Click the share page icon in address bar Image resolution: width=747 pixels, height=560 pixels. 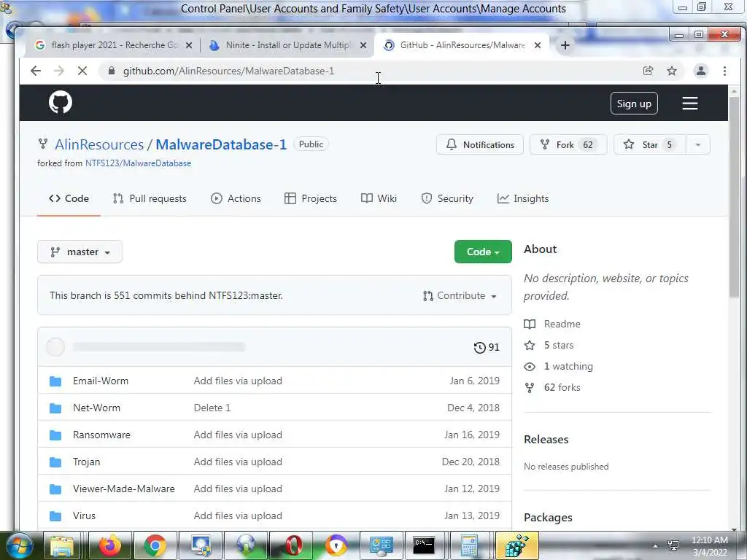coord(648,71)
